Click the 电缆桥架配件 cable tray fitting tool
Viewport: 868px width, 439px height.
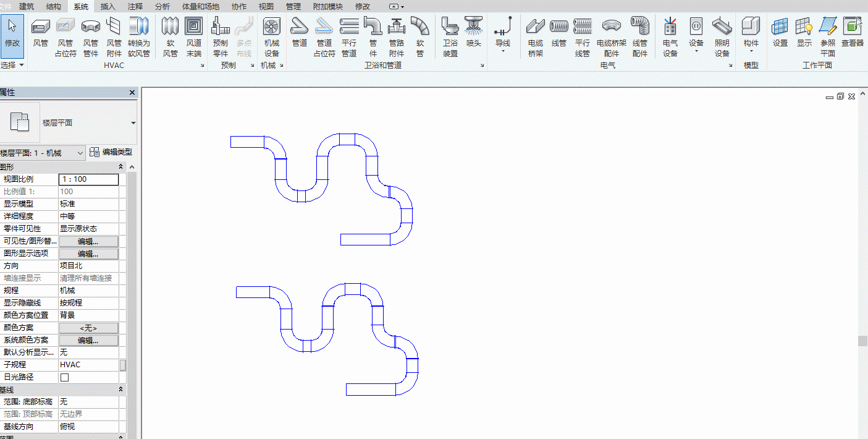pyautogui.click(x=612, y=36)
